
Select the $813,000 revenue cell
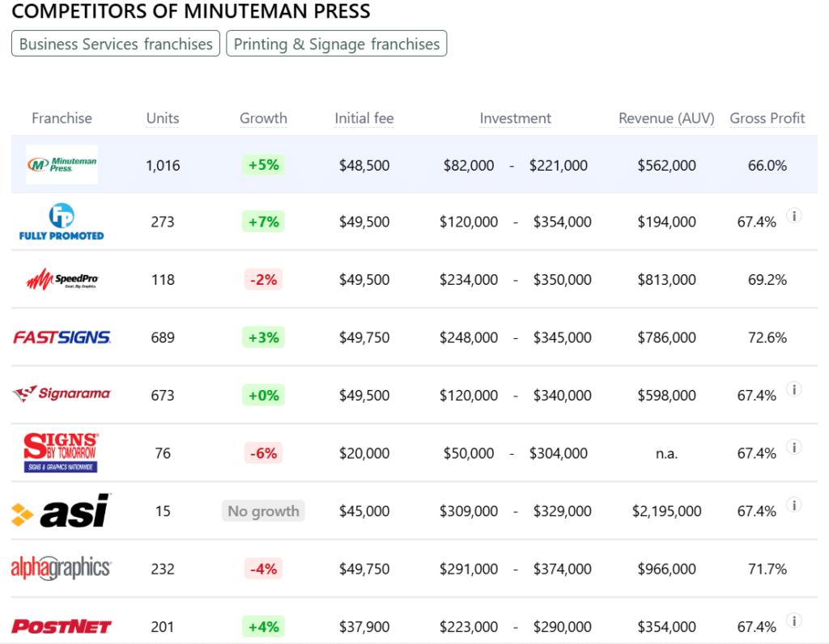point(667,279)
